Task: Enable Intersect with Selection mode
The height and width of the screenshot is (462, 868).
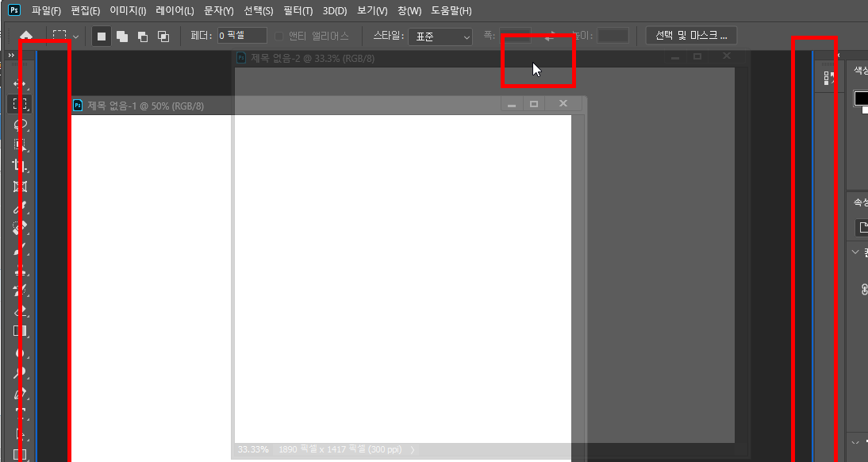Action: pos(163,37)
